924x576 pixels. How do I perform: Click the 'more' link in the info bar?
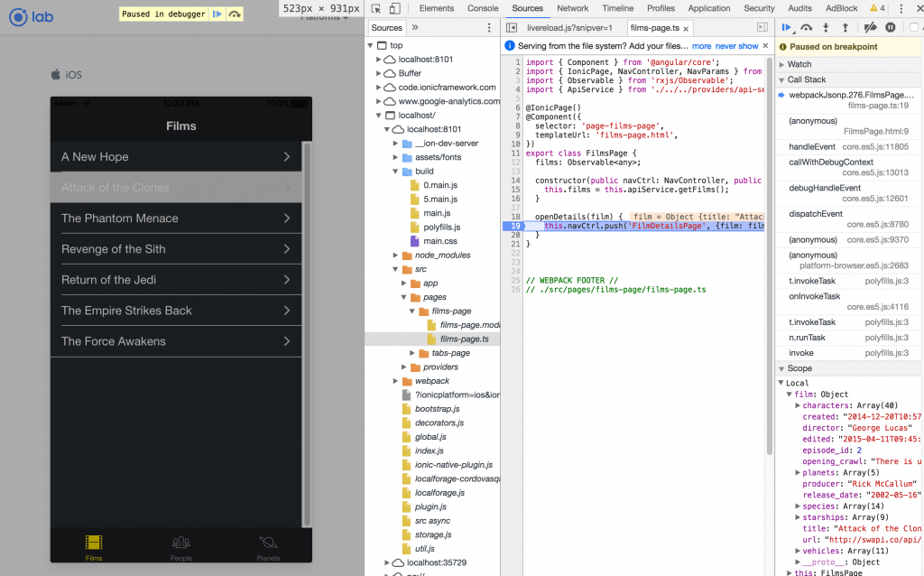[x=701, y=46]
